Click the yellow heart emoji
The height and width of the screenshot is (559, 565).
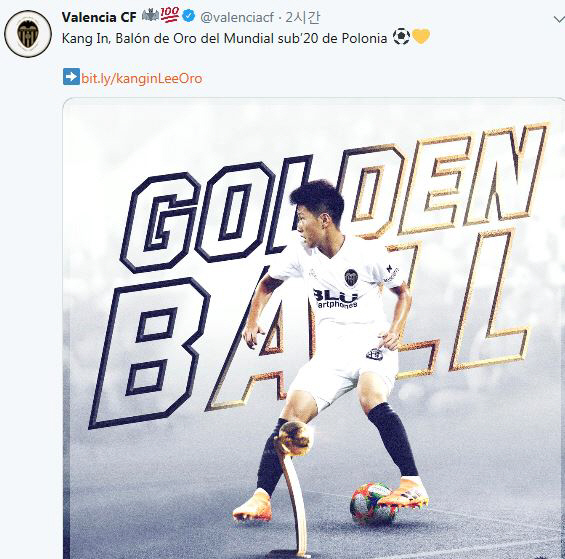click(x=421, y=37)
